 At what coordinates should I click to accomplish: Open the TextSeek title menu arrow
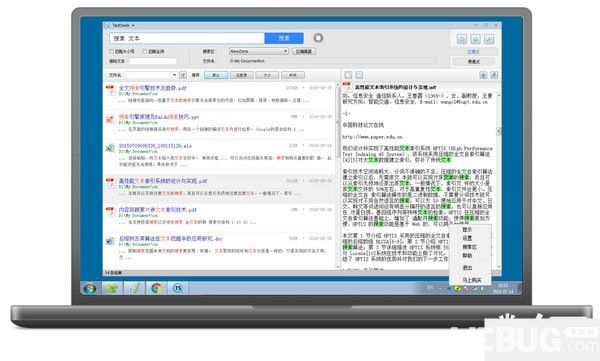point(133,26)
